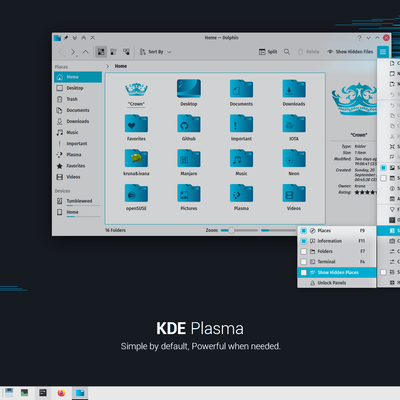Click breadcrumb arrow before Home path

click(108, 66)
